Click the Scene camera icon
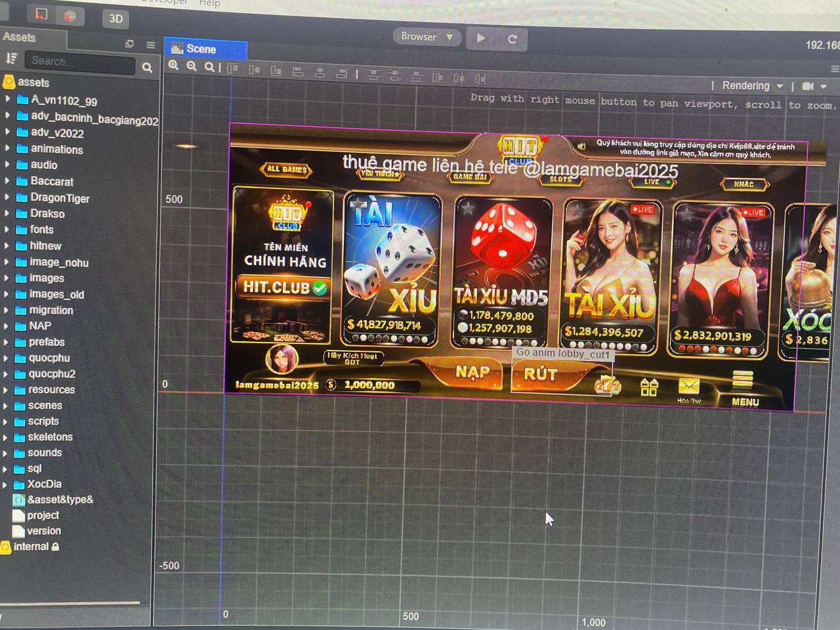This screenshot has width=840, height=630. click(808, 86)
